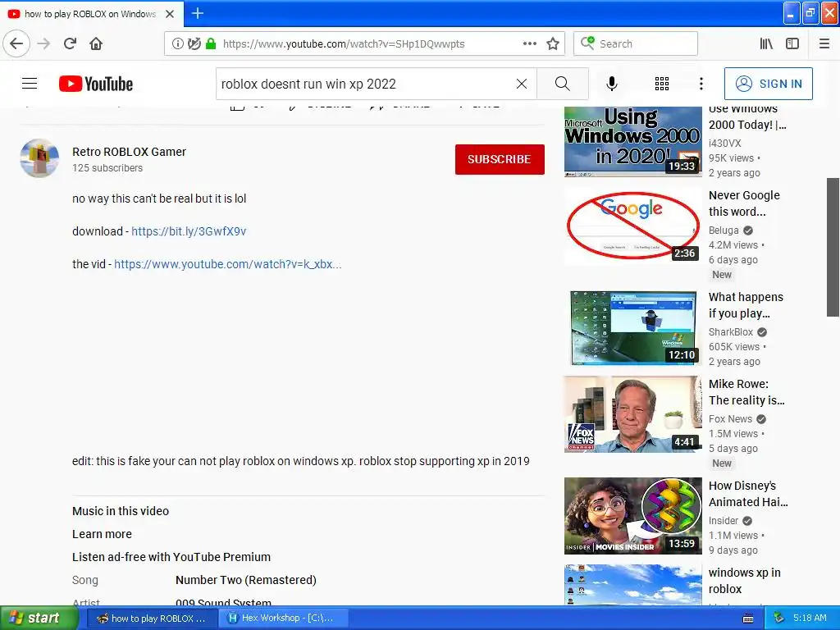
Task: Go back with the browser back arrow
Action: 16,43
